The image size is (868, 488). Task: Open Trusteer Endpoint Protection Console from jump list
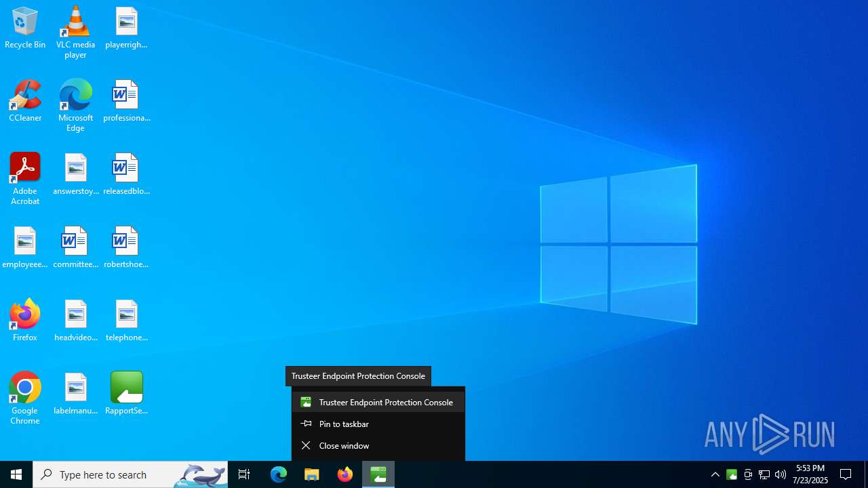pyautogui.click(x=378, y=402)
